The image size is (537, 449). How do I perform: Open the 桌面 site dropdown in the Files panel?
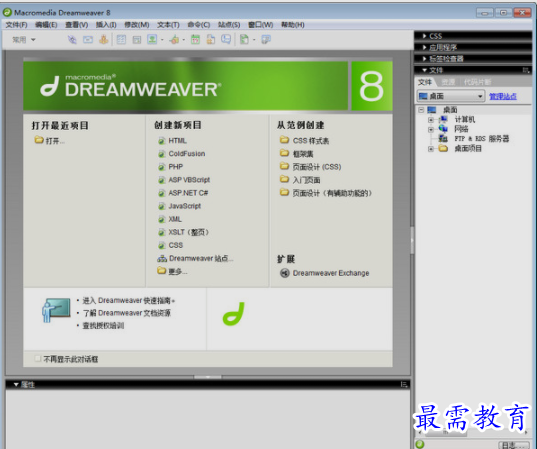pyautogui.click(x=451, y=96)
